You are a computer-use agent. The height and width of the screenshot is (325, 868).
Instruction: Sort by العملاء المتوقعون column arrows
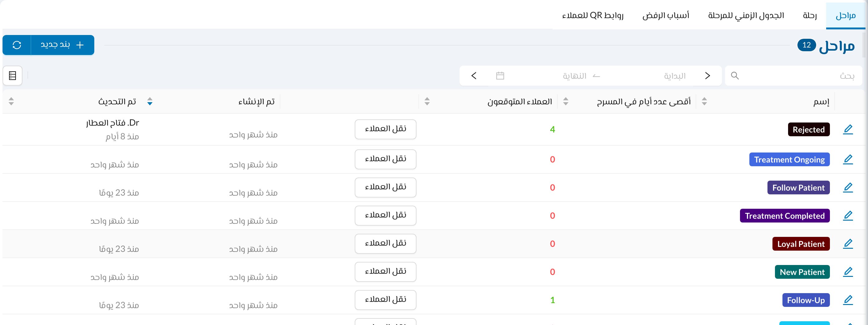[x=427, y=101]
